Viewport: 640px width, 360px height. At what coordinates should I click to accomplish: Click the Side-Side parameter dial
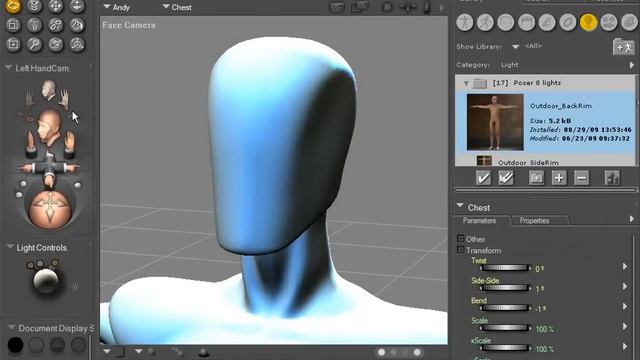[505, 288]
